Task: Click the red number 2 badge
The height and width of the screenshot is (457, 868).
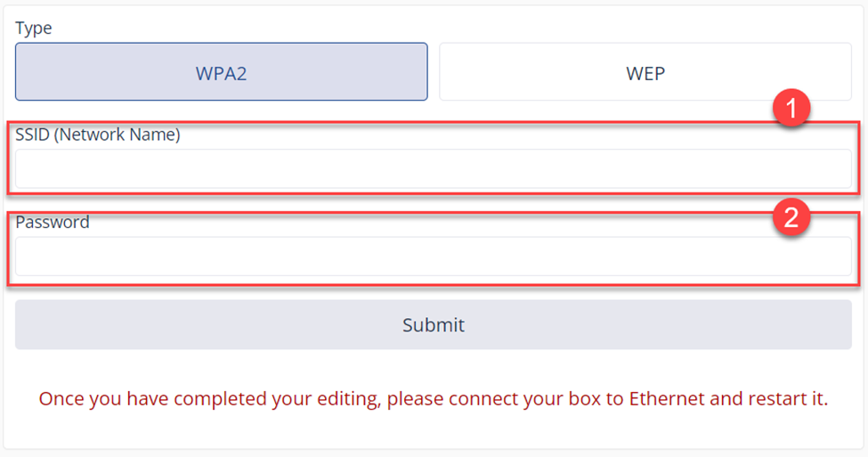Action: [791, 216]
